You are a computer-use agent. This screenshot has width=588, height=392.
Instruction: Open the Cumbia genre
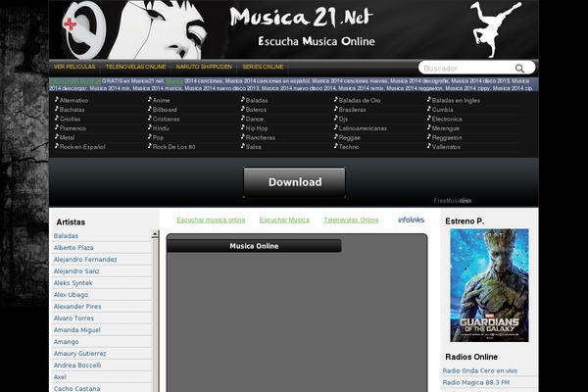click(x=443, y=110)
